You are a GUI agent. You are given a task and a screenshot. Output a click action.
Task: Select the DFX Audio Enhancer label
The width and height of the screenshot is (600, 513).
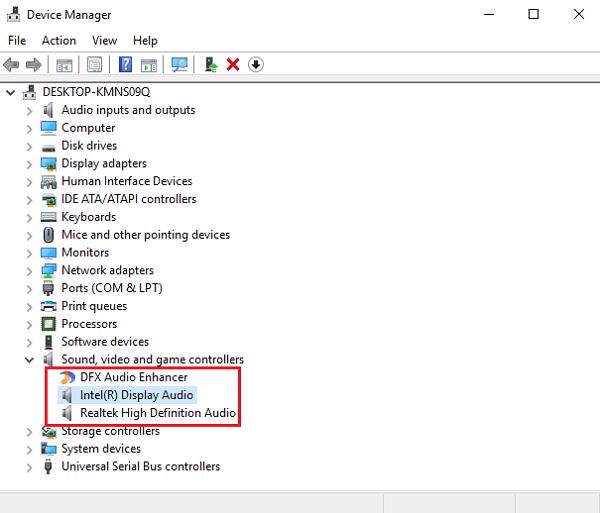(134, 377)
